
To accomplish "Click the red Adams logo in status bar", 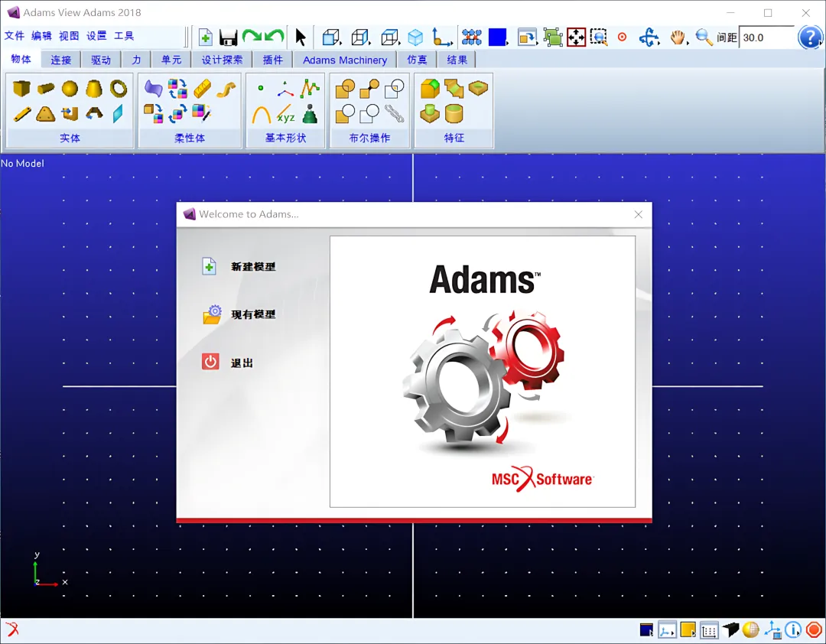I will pyautogui.click(x=12, y=629).
